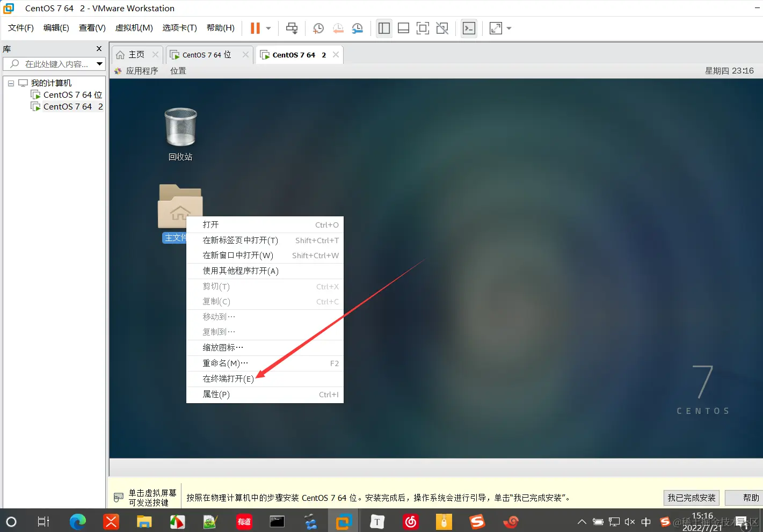Viewport: 763px width, 532px height.
Task: Toggle the library panel visibility icon
Action: tap(384, 28)
